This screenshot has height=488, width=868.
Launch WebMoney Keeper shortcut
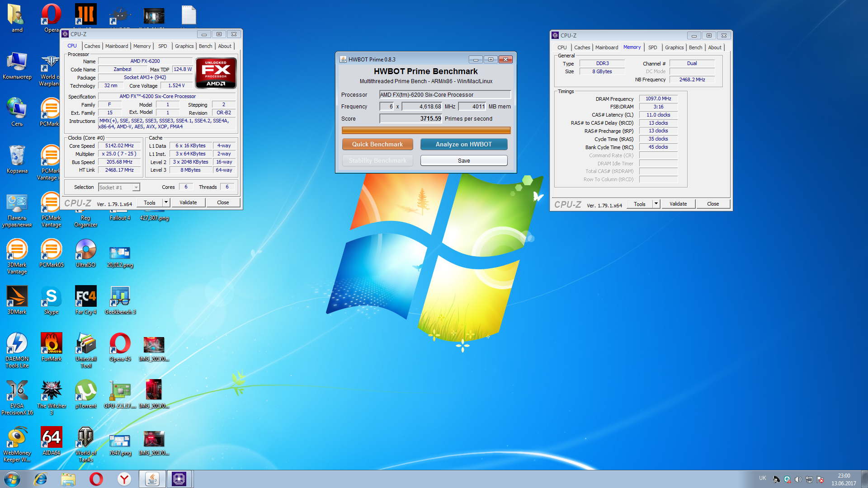coord(17,445)
